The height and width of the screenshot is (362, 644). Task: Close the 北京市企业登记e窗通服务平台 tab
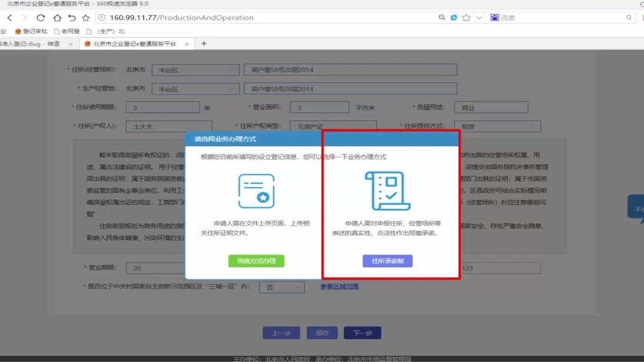(x=187, y=44)
